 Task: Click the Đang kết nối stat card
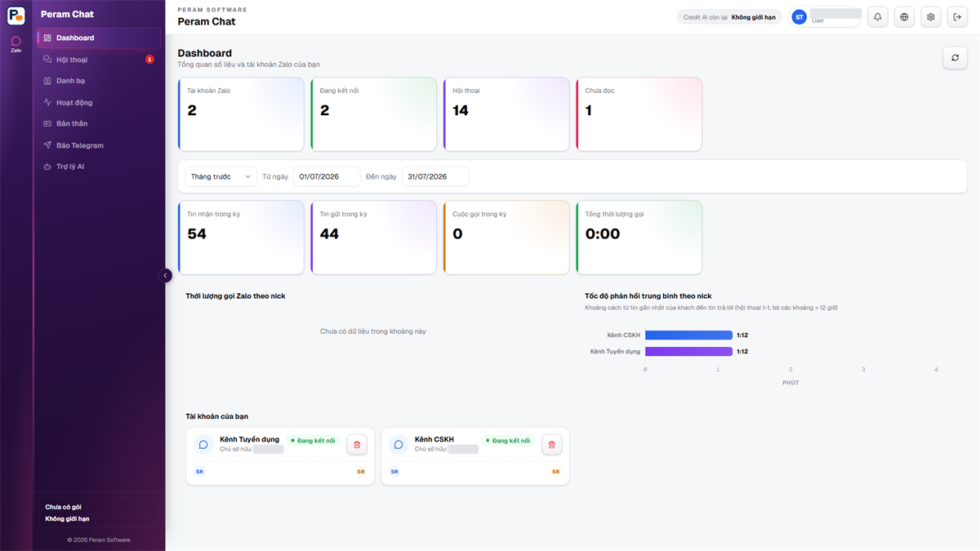374,114
